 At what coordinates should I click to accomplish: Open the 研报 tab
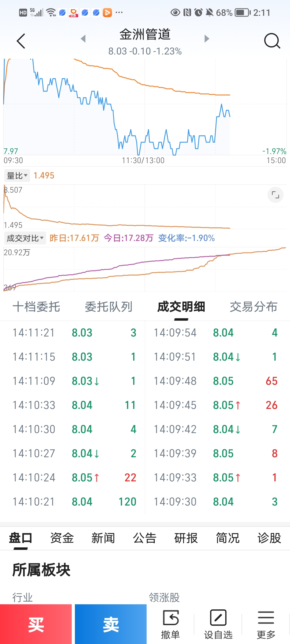[186, 538]
